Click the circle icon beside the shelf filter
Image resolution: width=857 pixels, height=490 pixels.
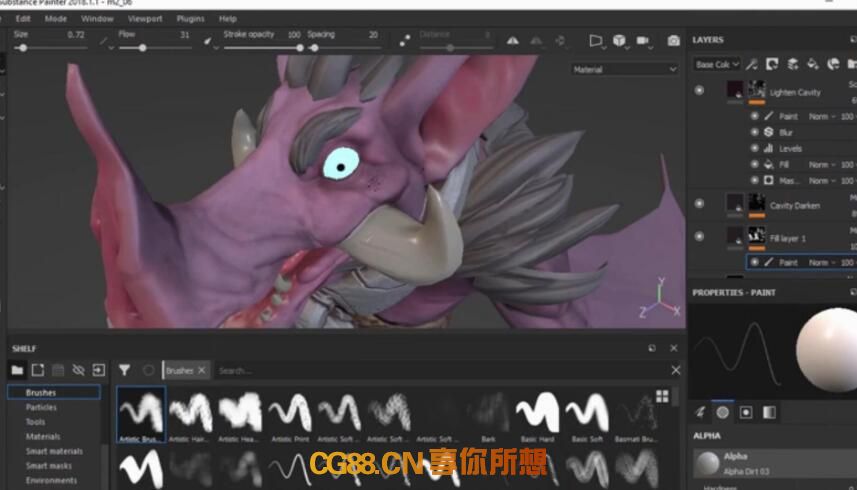(x=148, y=370)
